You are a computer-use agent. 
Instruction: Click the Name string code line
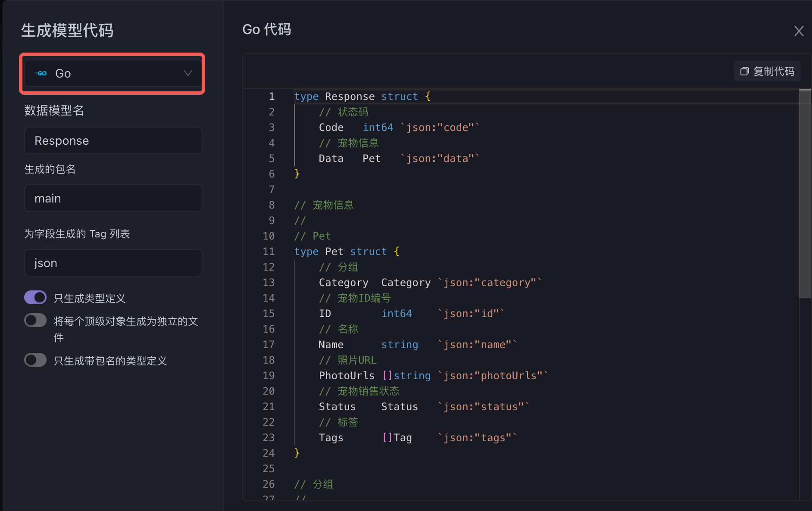(x=418, y=345)
